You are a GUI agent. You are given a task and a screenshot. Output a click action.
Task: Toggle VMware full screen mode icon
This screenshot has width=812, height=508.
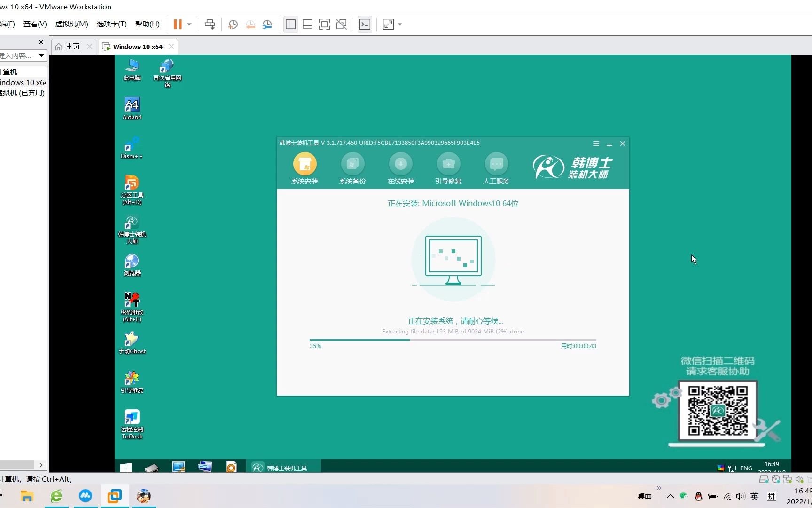[x=324, y=24]
